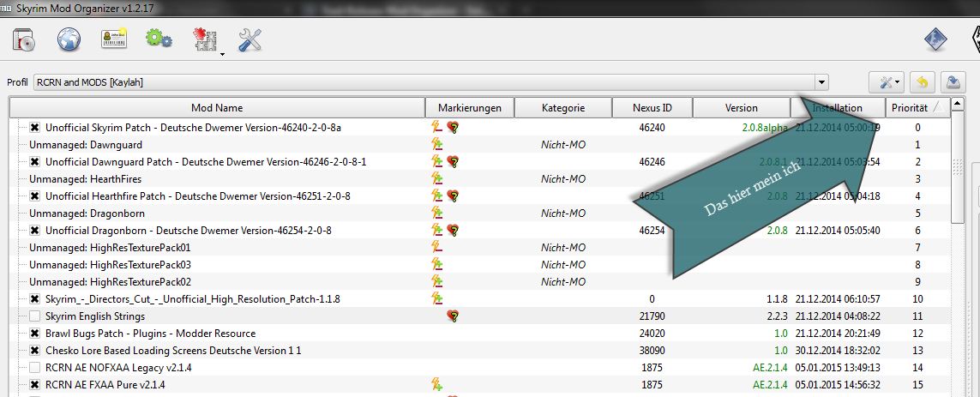Select Unmanaged: HighResTexturePack01 row

(479, 248)
